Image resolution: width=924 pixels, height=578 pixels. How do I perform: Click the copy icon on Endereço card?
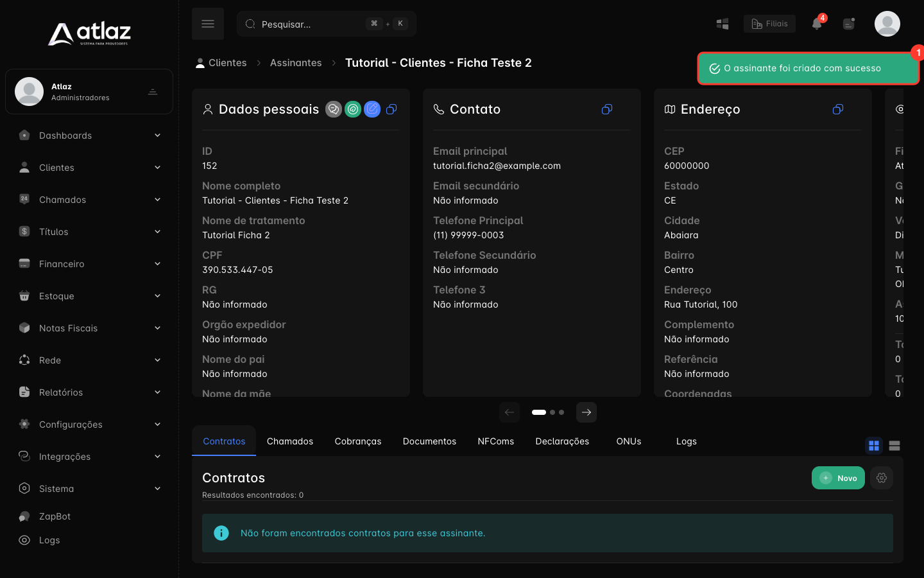838,109
